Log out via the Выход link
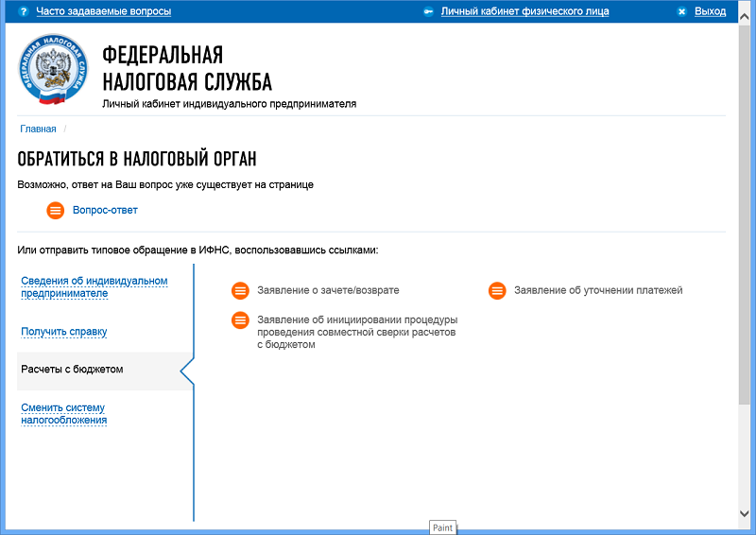 point(710,11)
